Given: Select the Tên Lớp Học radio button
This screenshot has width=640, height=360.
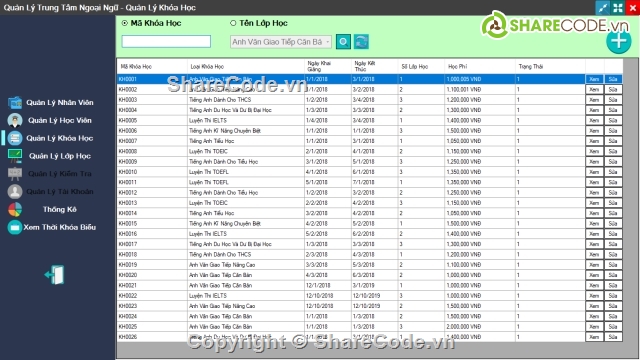Looking at the screenshot, I should (233, 23).
